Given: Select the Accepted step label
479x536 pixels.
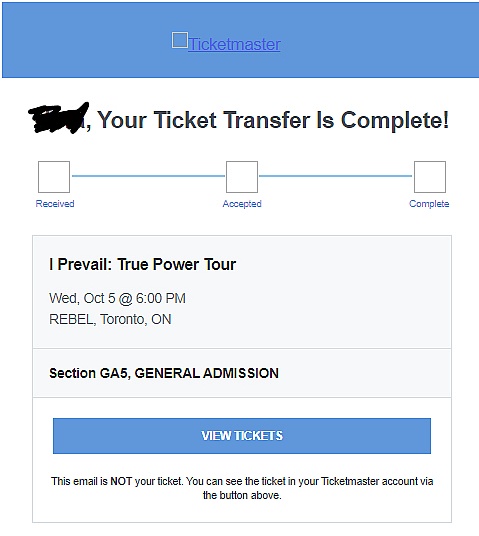Looking at the screenshot, I should pos(242,204).
